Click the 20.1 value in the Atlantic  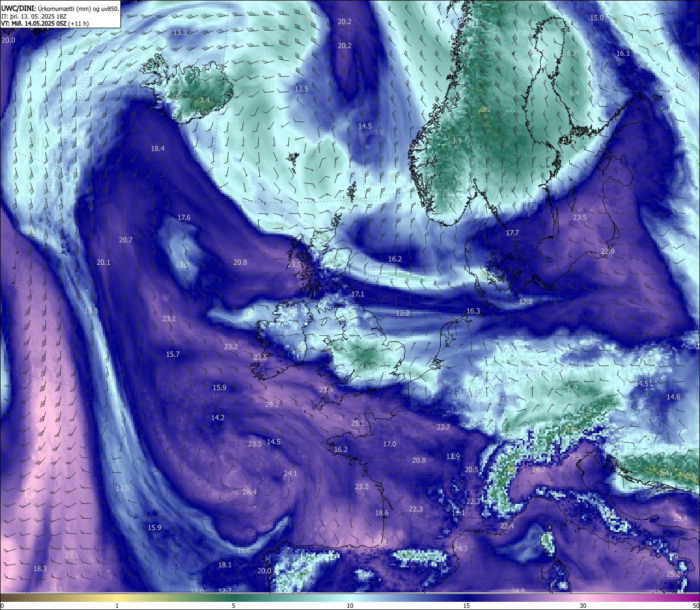[x=103, y=262]
